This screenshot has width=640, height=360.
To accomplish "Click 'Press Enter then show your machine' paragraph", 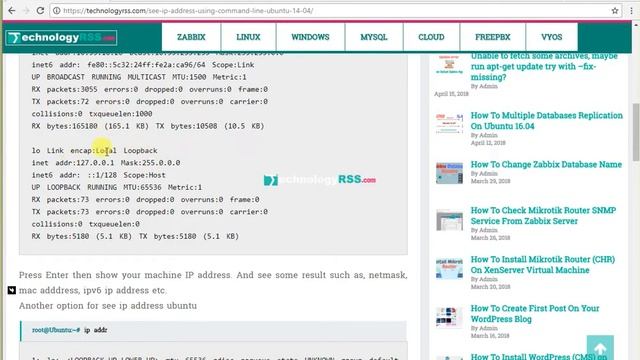I will (x=213, y=282).
